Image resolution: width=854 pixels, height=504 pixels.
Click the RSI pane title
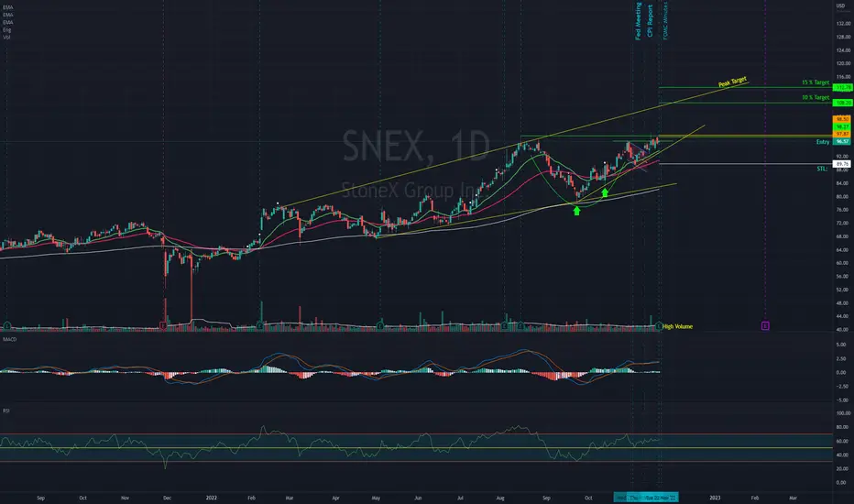6,411
